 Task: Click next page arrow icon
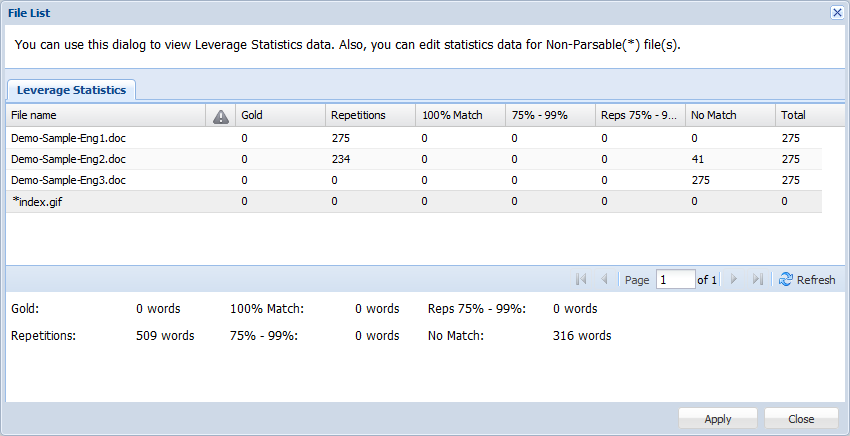tap(735, 280)
